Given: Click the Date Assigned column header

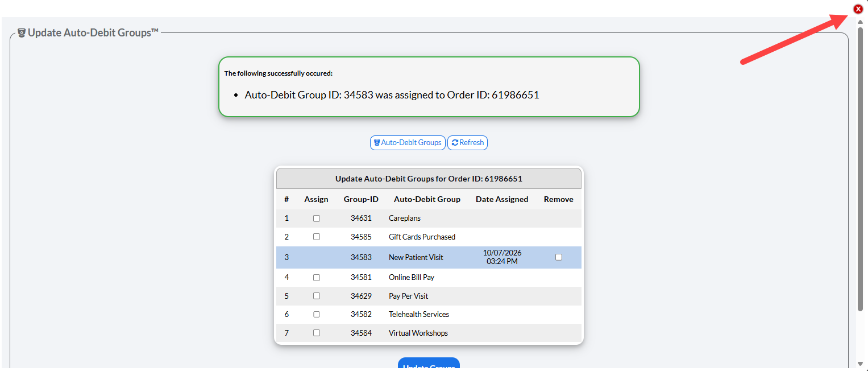Looking at the screenshot, I should [x=502, y=199].
